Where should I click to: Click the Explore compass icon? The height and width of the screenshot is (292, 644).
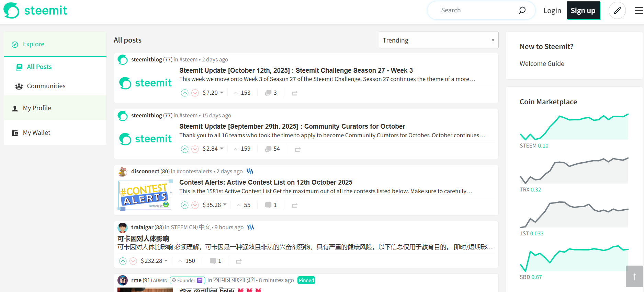(15, 45)
